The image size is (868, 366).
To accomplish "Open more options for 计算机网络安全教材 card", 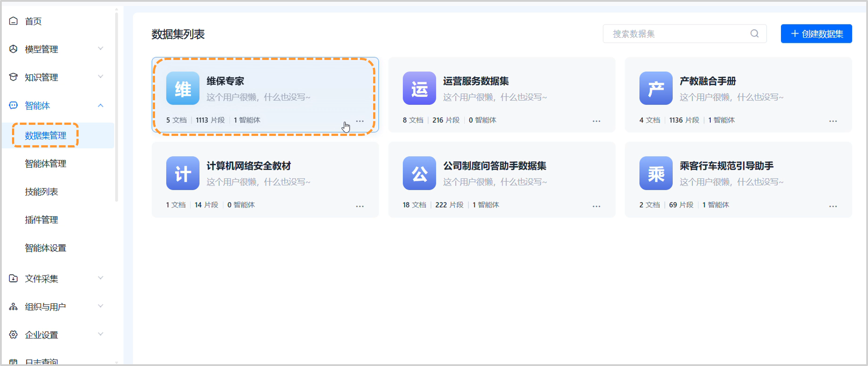I will coord(360,206).
